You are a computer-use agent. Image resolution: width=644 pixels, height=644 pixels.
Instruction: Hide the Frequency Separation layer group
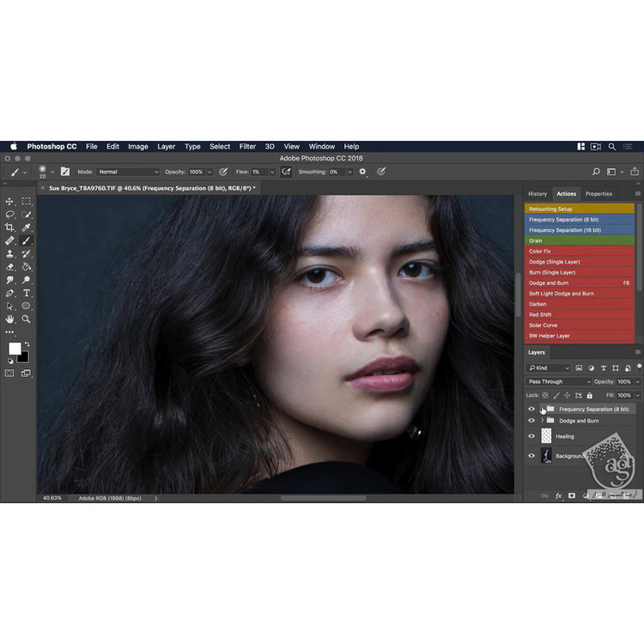tap(532, 410)
